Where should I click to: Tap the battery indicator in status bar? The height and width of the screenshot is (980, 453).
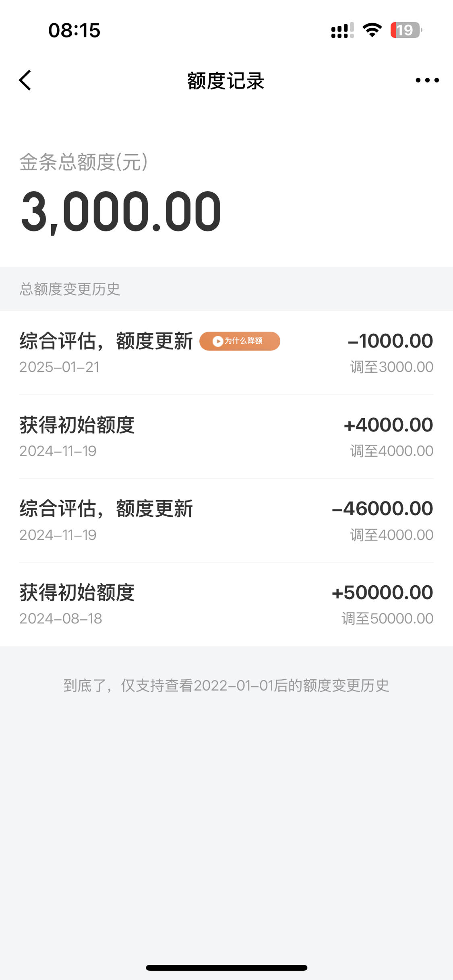(406, 30)
